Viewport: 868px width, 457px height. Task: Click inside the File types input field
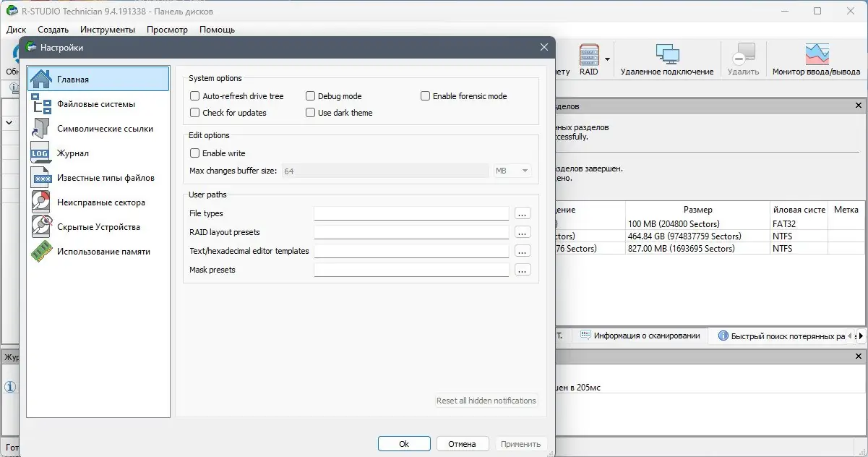(411, 213)
